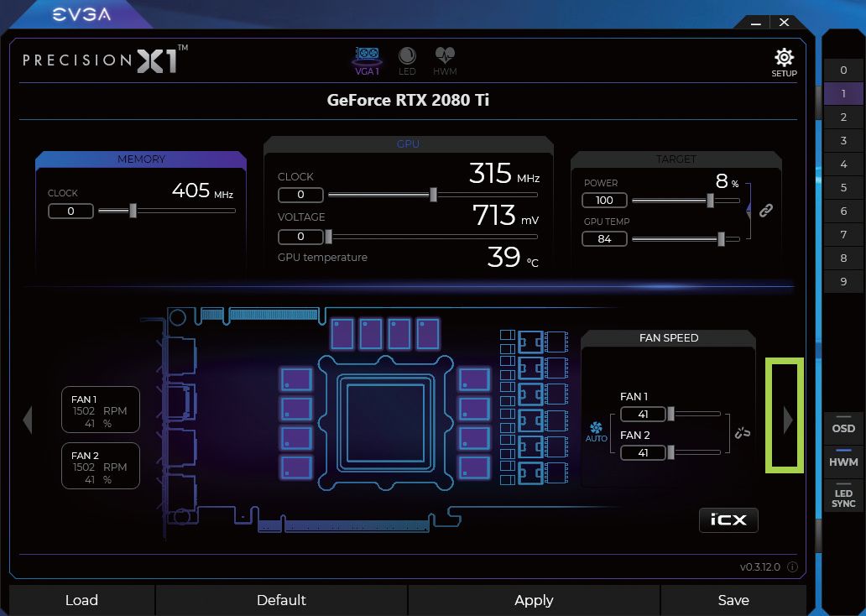The image size is (866, 616).
Task: Toggle the Auto fan mode icon
Action: click(596, 431)
